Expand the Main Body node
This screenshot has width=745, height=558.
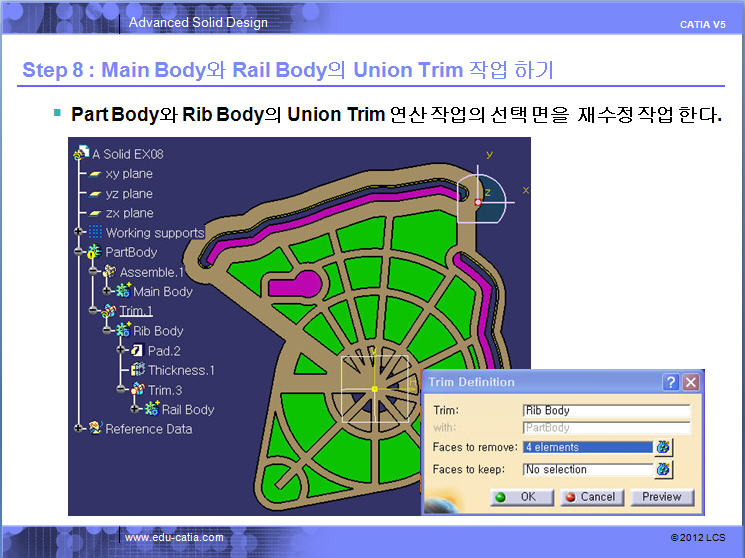pyautogui.click(x=106, y=291)
